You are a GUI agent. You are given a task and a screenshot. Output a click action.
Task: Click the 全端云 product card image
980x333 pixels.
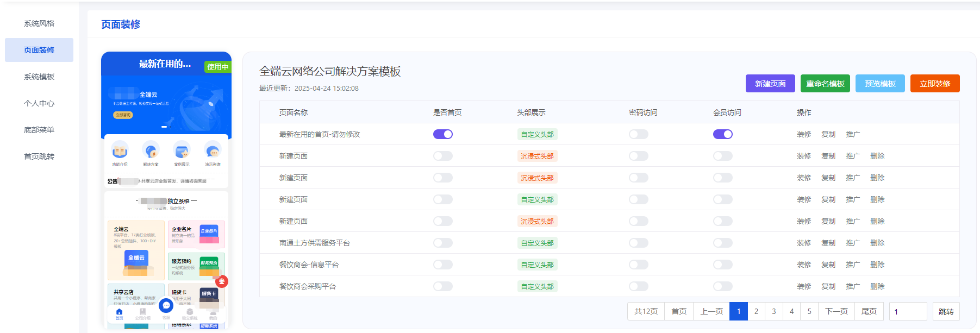tap(136, 258)
